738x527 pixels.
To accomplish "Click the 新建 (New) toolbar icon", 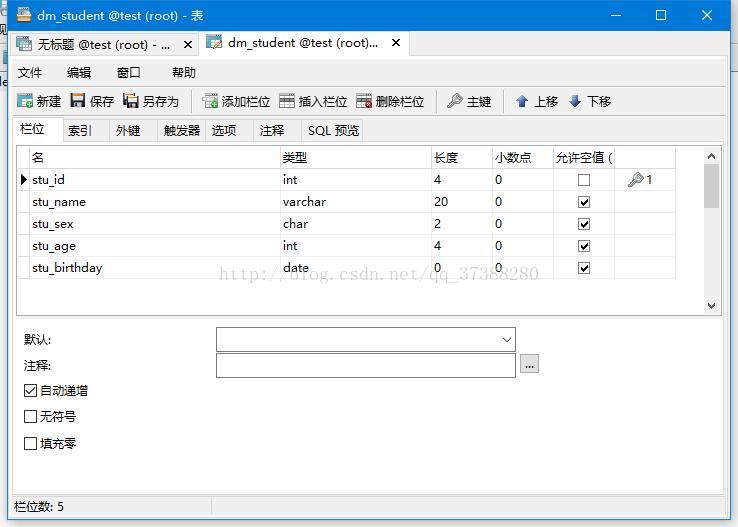I will click(x=26, y=101).
